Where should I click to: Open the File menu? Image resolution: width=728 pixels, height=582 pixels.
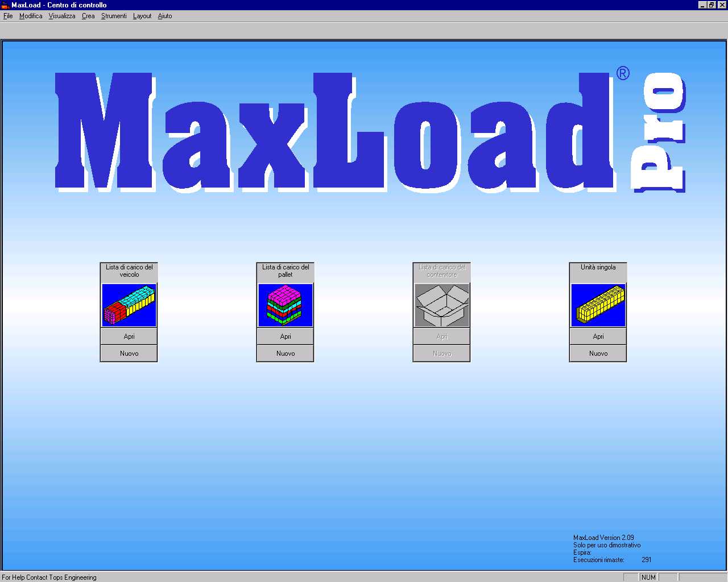coord(8,16)
